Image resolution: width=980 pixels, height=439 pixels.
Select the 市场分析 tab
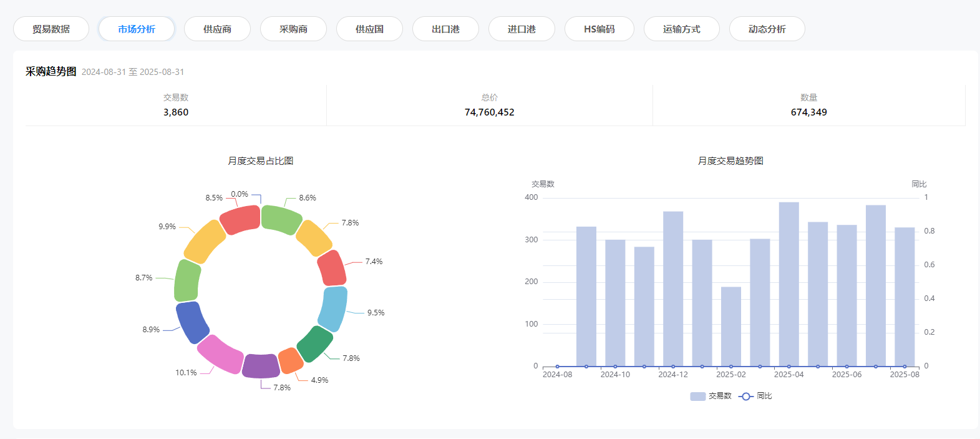pyautogui.click(x=137, y=29)
